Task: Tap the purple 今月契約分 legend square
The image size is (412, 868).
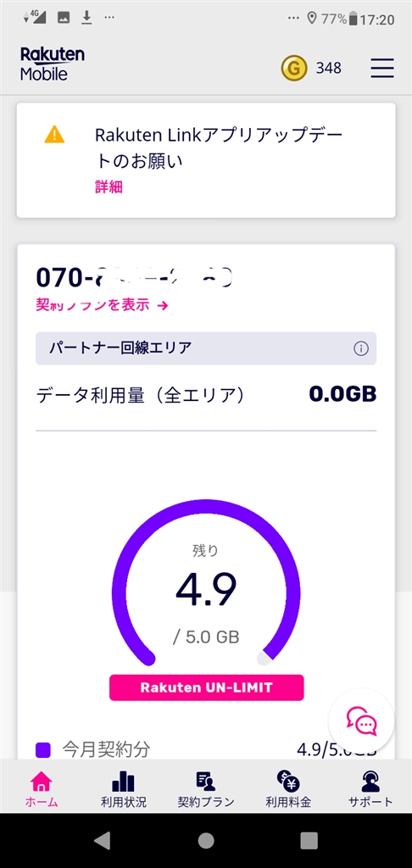Action: 43,750
